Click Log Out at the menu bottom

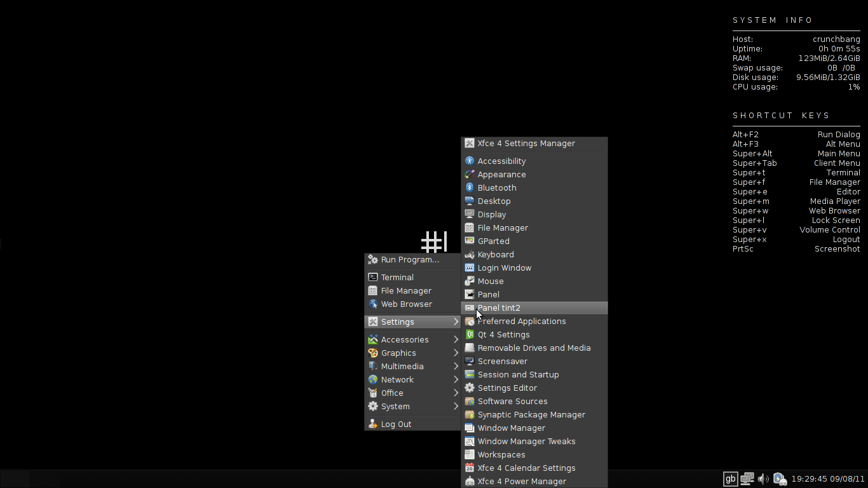(x=396, y=424)
